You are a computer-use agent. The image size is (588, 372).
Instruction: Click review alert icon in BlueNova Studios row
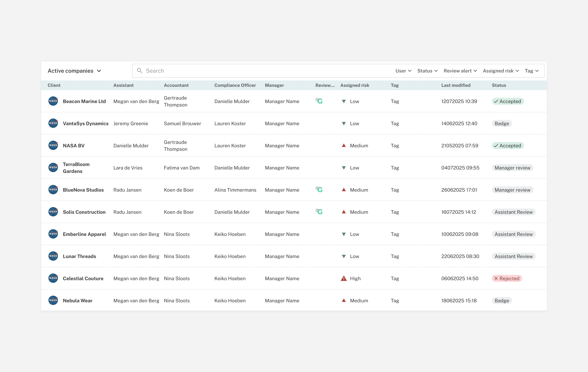coord(319,189)
